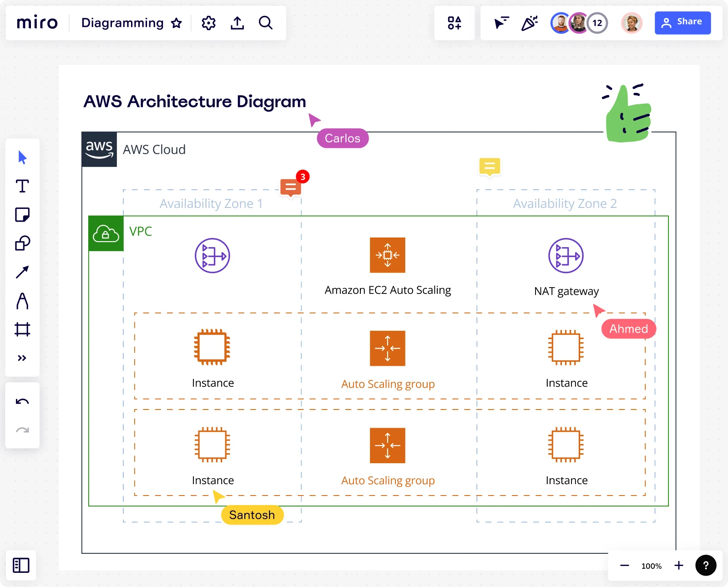Select the Connection line tool

[x=22, y=271]
